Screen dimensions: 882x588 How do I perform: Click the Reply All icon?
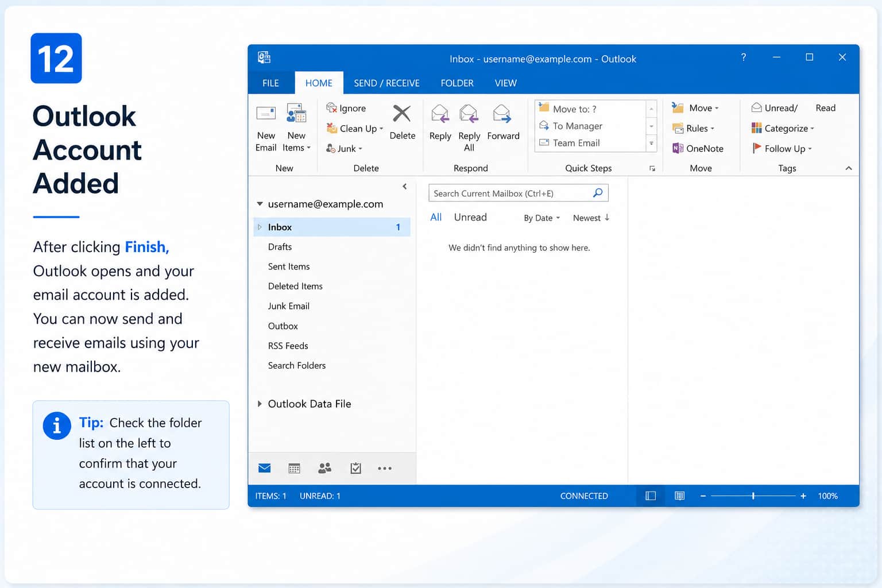[469, 114]
